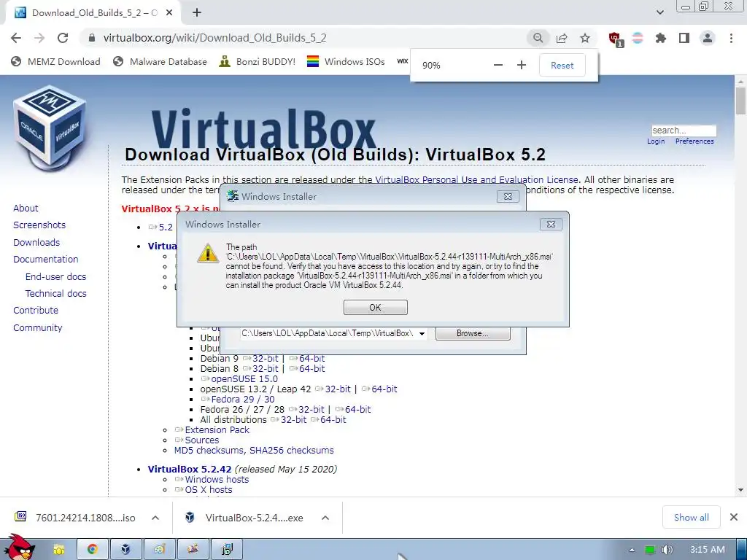The width and height of the screenshot is (747, 560).
Task: Click page vertical scrollbar thumb
Action: click(740, 101)
